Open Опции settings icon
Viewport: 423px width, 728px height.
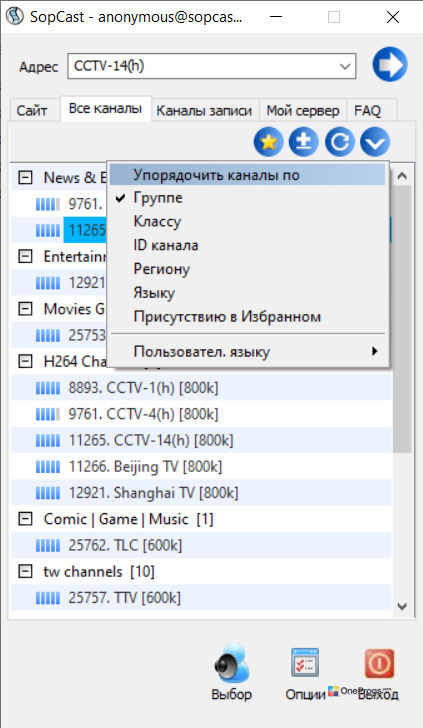[305, 663]
